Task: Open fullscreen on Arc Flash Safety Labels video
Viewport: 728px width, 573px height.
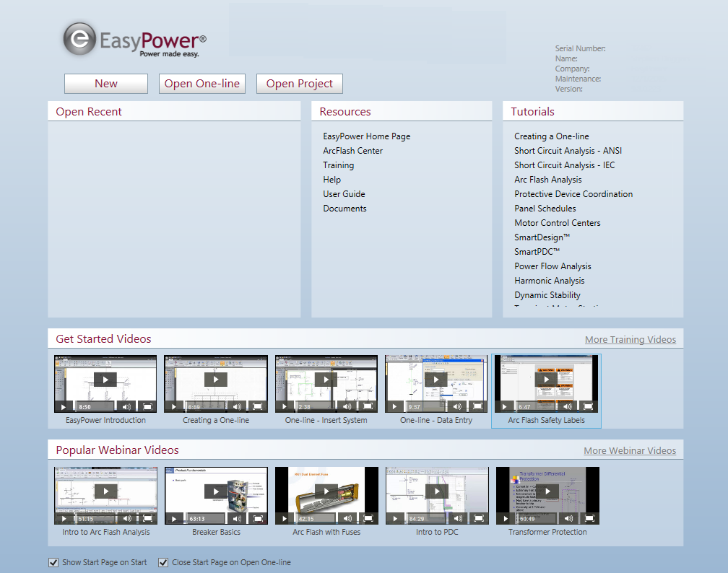Action: (588, 407)
